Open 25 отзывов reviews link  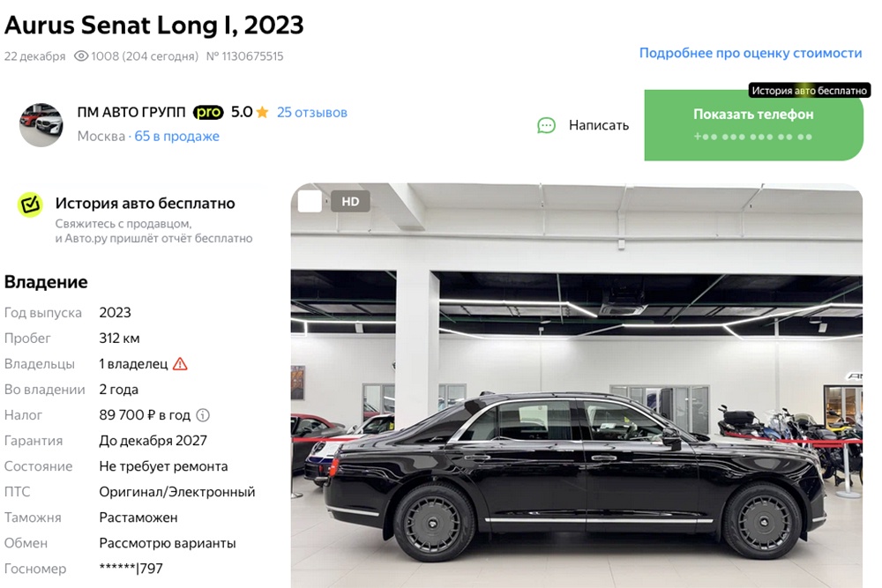[x=312, y=113]
